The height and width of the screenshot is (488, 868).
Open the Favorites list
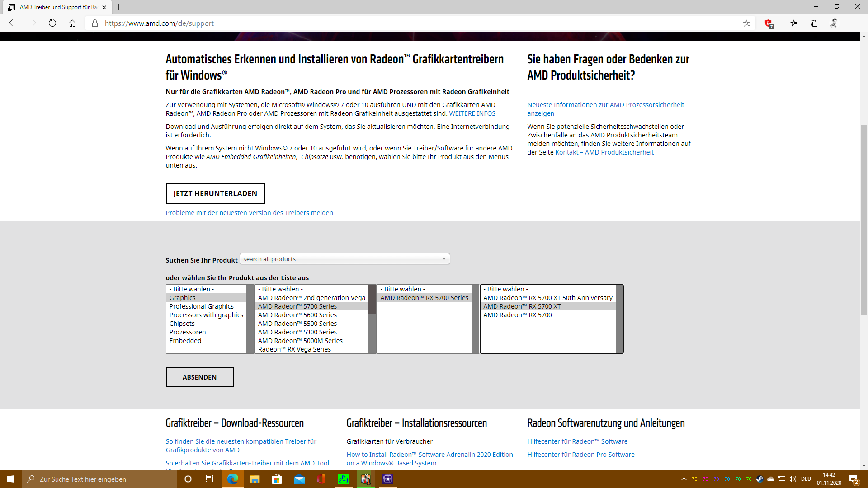point(794,23)
